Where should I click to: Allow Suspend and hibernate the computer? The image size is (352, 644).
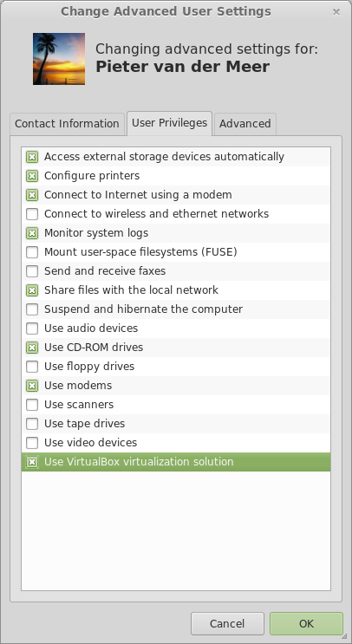[x=32, y=309]
